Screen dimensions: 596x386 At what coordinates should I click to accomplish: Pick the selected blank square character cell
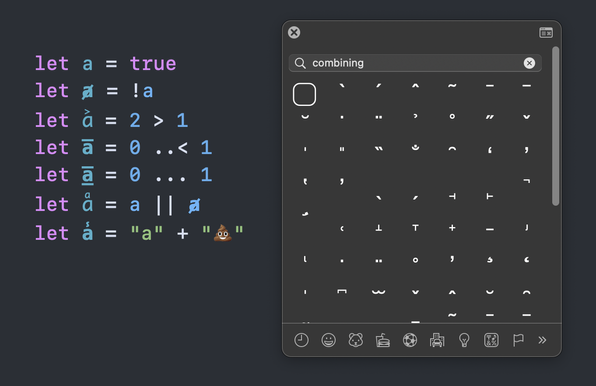pos(304,94)
